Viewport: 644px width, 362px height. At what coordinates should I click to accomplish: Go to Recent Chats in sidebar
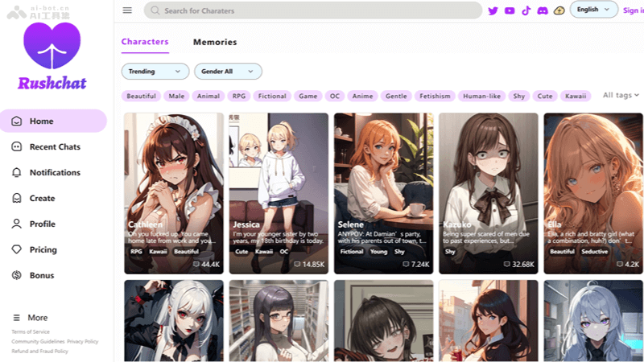[x=55, y=146]
